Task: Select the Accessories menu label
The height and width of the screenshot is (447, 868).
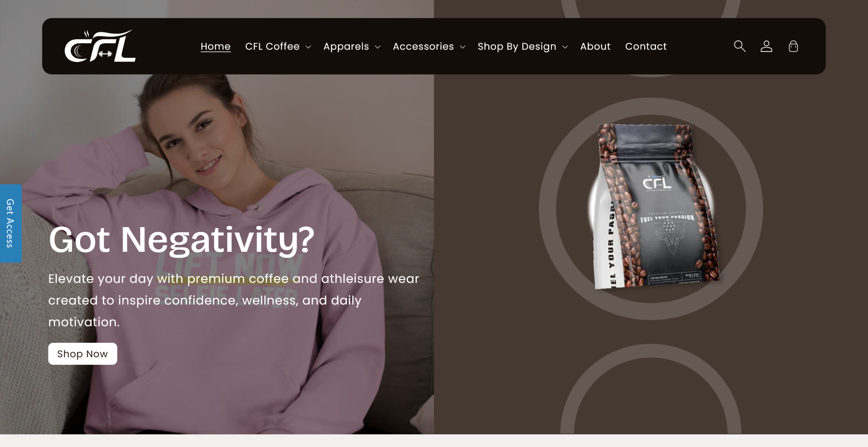Action: [423, 46]
